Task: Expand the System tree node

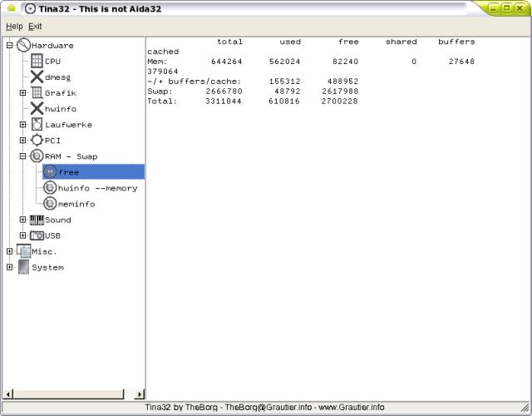Action: pyautogui.click(x=9, y=267)
